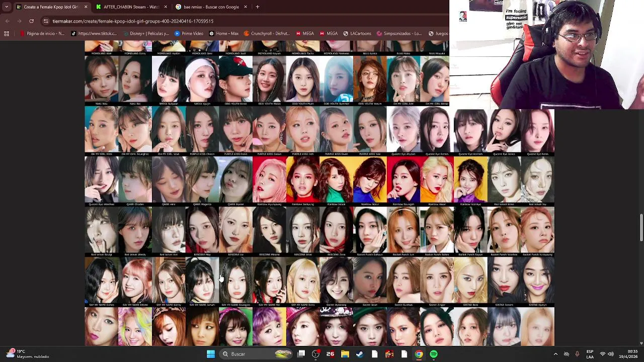
Task: Go back to the previous page
Action: 7,21
